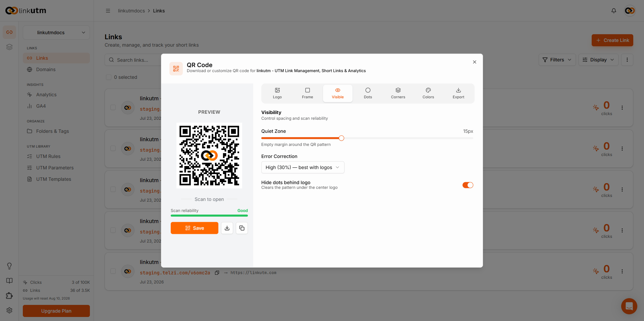Open the chat support widget
This screenshot has width=644, height=321.
pyautogui.click(x=629, y=306)
